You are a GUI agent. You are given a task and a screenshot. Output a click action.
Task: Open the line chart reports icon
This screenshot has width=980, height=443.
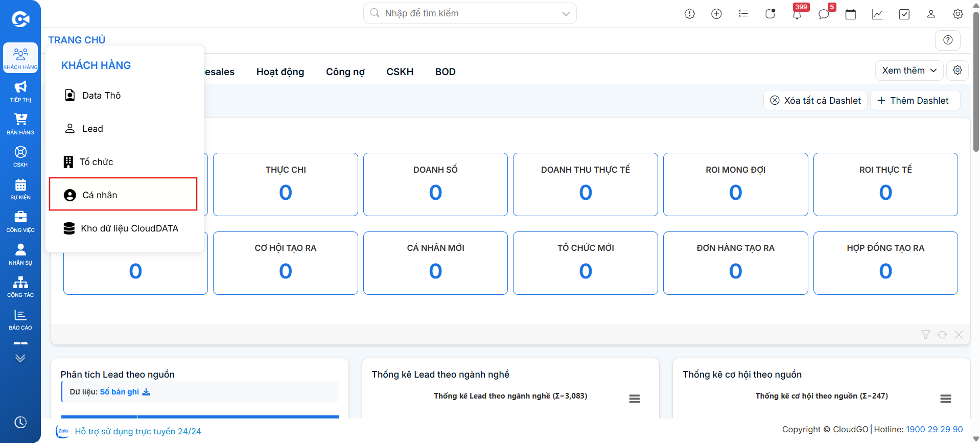tap(877, 14)
